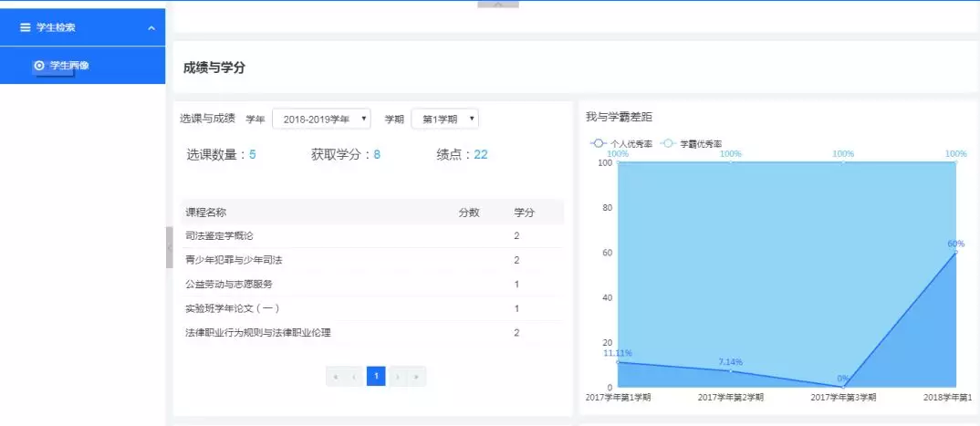
Task: Click the 分数 column header
Action: (469, 213)
